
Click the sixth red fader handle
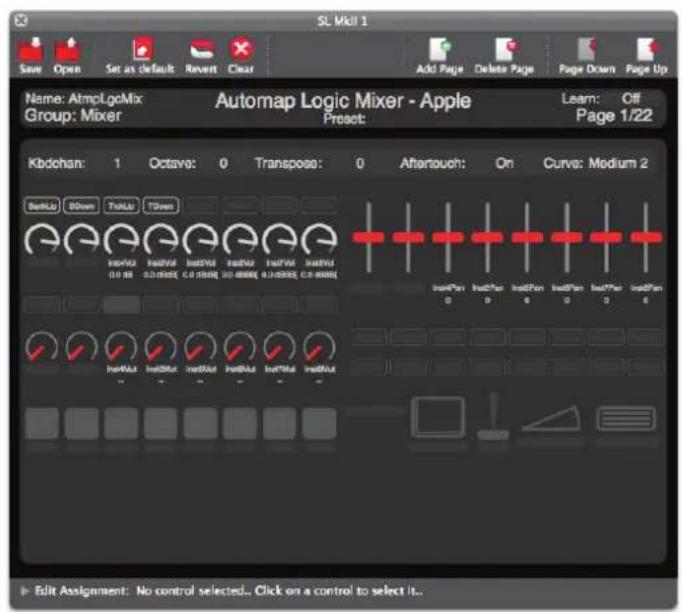pos(567,237)
